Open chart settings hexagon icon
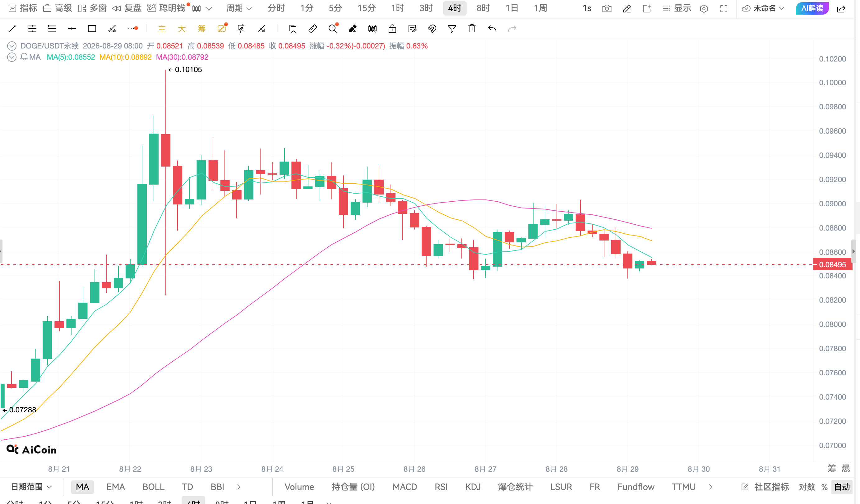The height and width of the screenshot is (504, 860). pyautogui.click(x=704, y=8)
